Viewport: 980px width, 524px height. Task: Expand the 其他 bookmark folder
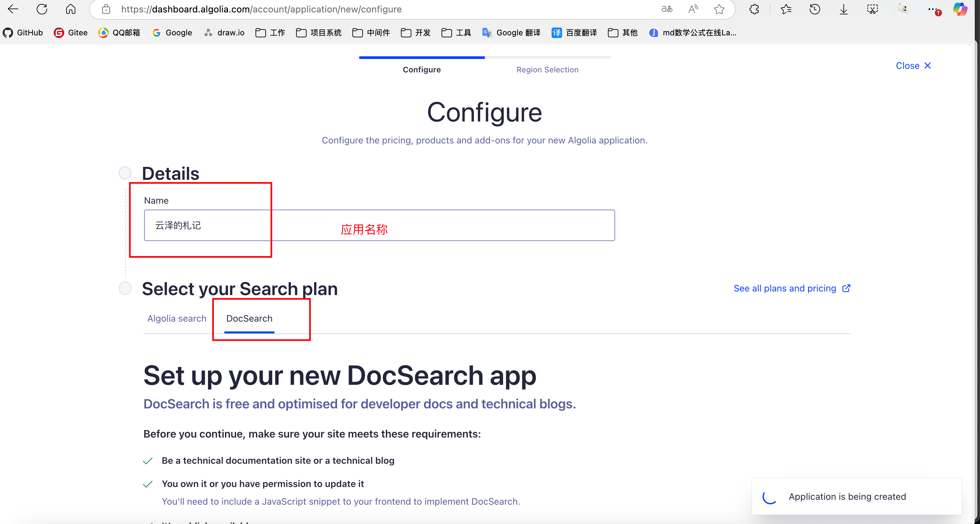pyautogui.click(x=622, y=33)
